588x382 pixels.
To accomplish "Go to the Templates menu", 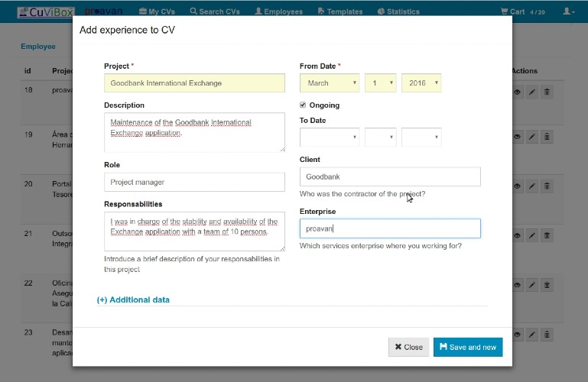I will 340,11.
